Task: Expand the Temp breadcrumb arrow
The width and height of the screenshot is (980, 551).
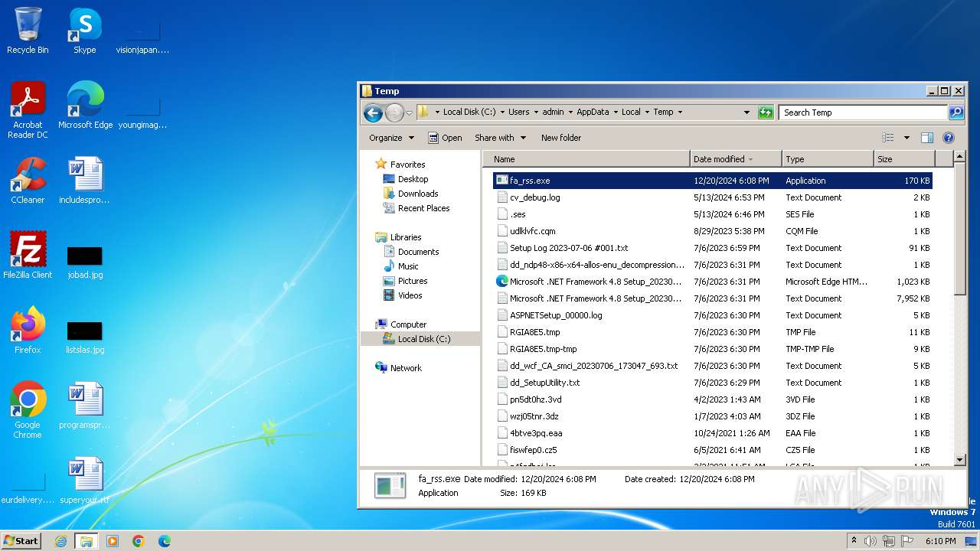Action: pyautogui.click(x=679, y=112)
